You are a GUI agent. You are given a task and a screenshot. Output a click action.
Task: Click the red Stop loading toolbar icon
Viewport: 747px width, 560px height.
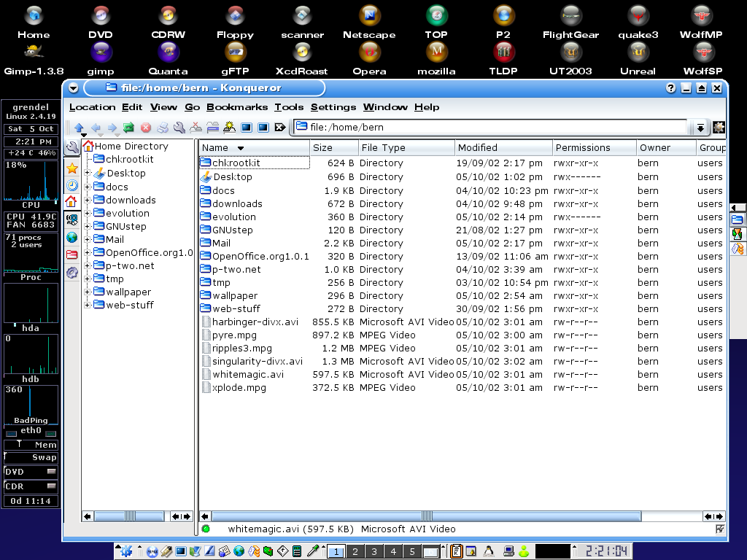pyautogui.click(x=146, y=128)
